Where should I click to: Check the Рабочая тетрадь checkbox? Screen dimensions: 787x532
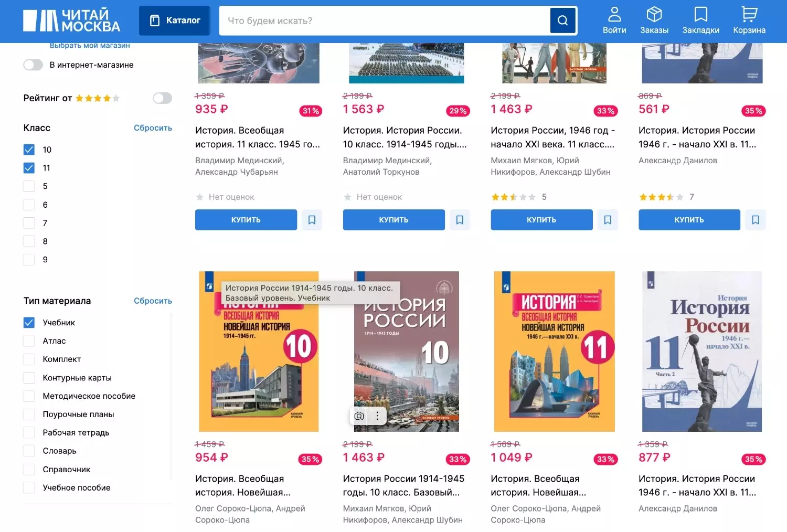[x=29, y=433]
